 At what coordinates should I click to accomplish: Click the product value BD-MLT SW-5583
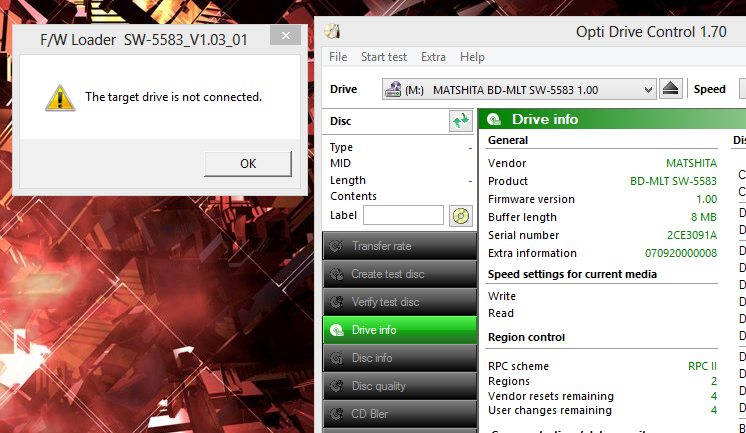pyautogui.click(x=673, y=181)
